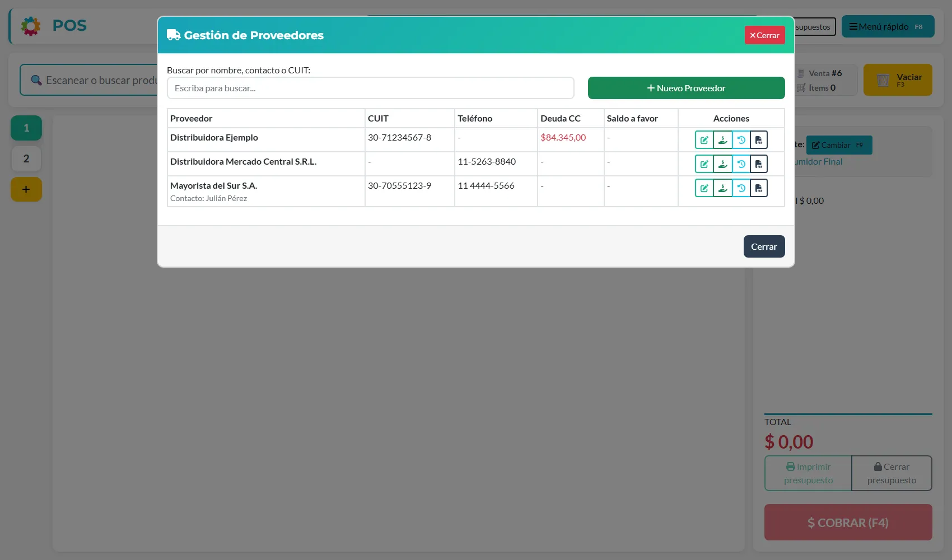Export PDF for Distribuidora Ejemplo
The width and height of the screenshot is (952, 560).
tap(759, 140)
